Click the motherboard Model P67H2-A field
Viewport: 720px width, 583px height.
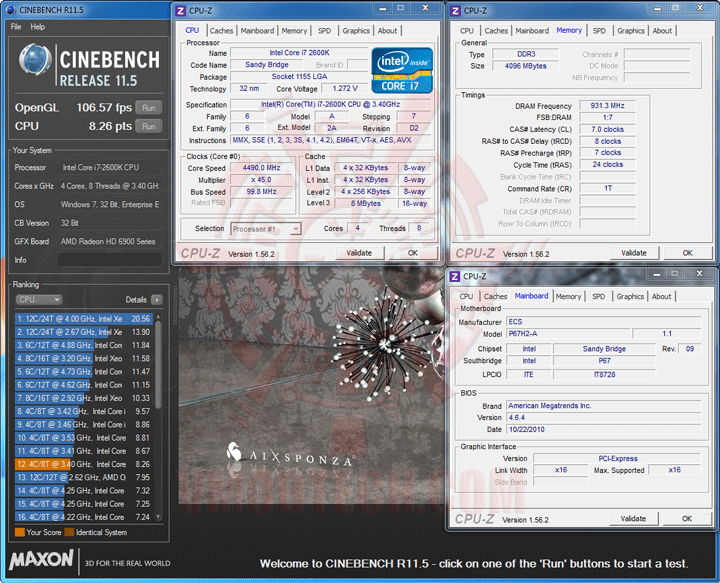[x=568, y=334]
